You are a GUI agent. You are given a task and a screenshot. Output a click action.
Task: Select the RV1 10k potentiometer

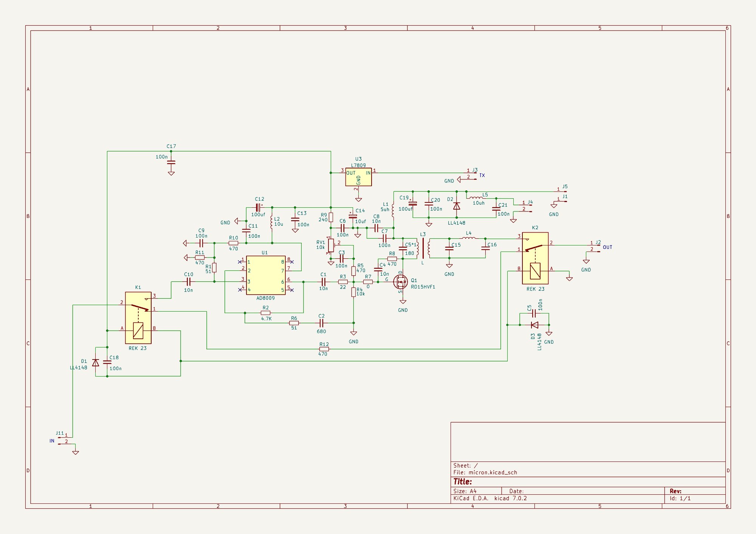tap(331, 245)
